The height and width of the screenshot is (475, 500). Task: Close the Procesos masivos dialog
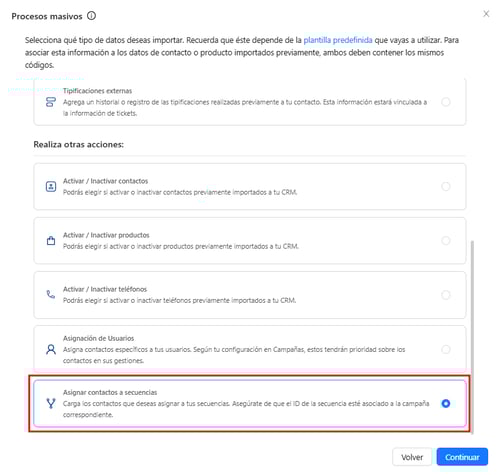click(x=486, y=14)
